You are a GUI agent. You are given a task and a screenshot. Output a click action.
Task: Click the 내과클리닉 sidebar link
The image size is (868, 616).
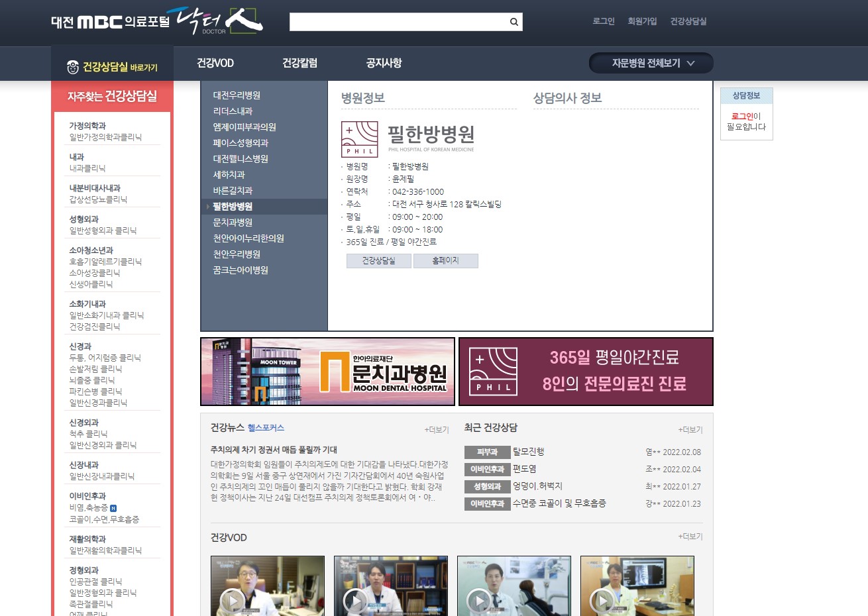87,168
